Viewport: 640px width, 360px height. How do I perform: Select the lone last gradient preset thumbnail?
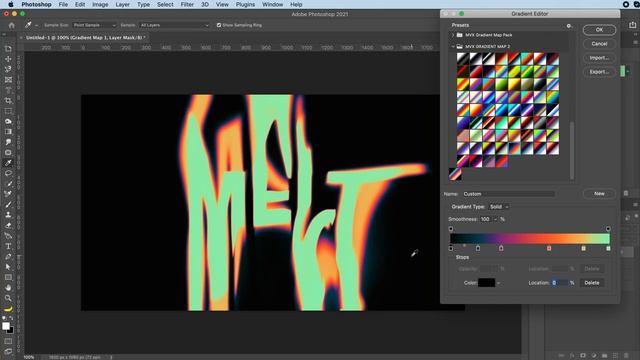tap(455, 174)
